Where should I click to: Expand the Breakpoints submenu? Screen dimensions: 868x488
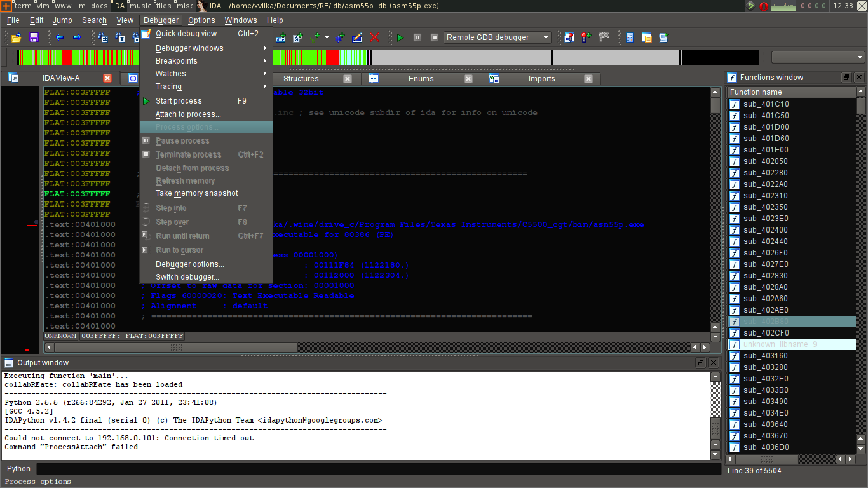coord(206,61)
